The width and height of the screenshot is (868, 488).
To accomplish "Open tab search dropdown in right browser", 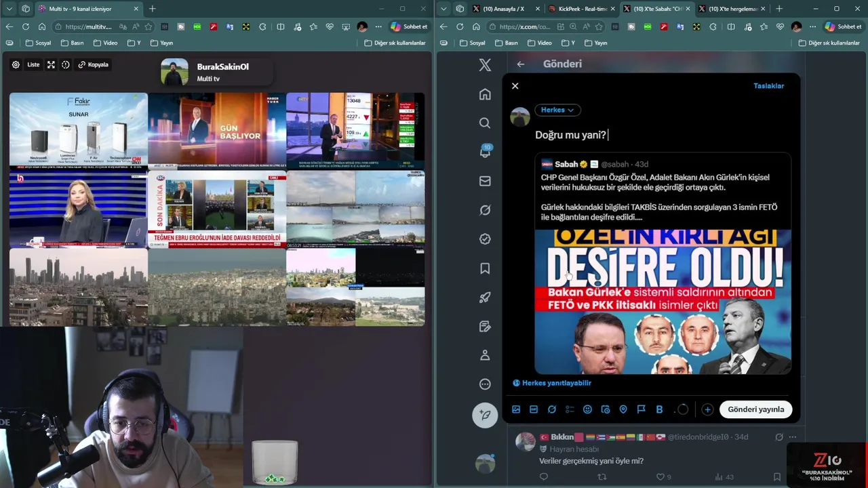I will tap(443, 9).
